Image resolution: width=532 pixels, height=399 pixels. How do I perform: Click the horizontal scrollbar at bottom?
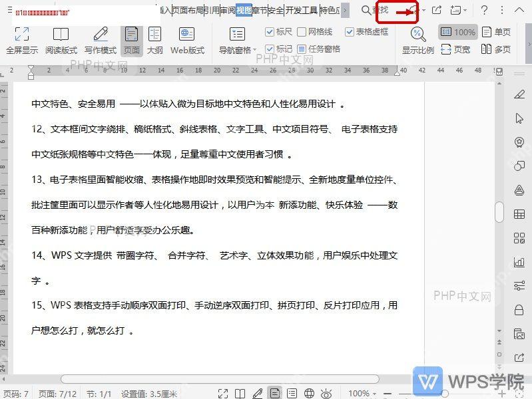click(x=220, y=378)
